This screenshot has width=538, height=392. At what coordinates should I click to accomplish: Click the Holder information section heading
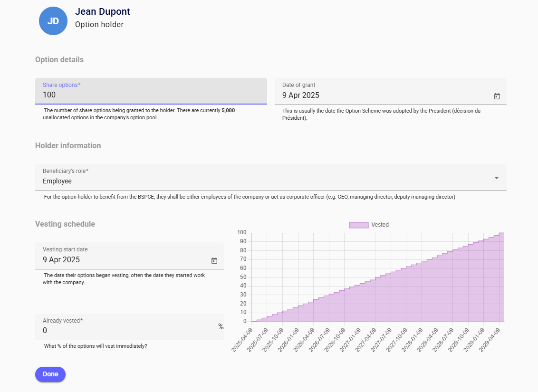point(68,145)
